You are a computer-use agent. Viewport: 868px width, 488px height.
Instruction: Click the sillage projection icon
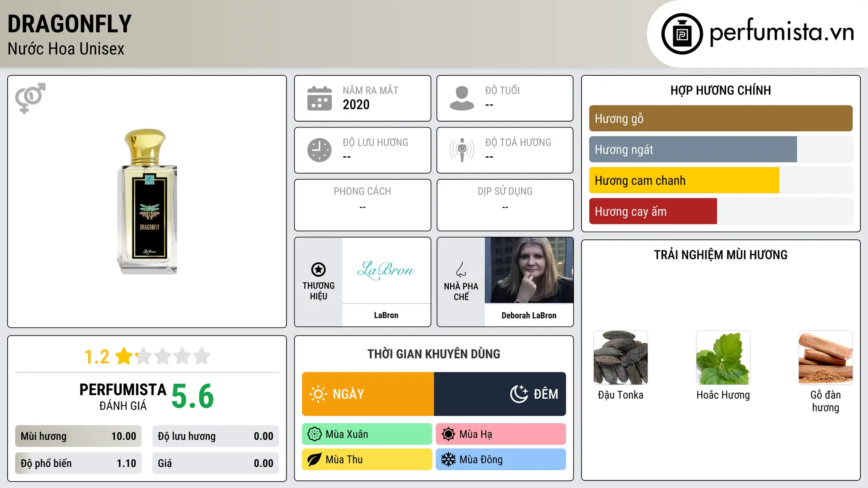click(462, 150)
